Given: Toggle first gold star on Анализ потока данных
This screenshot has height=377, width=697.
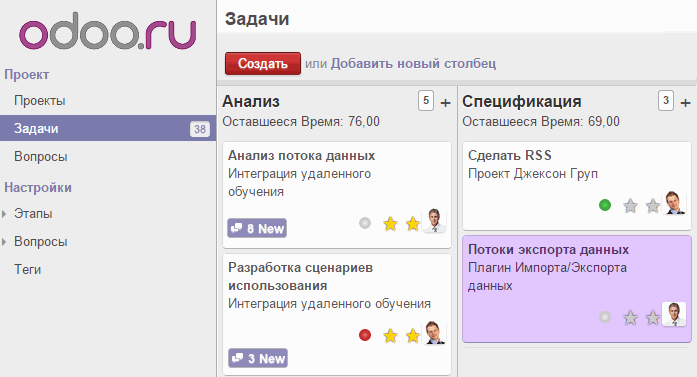Looking at the screenshot, I should click(x=390, y=224).
